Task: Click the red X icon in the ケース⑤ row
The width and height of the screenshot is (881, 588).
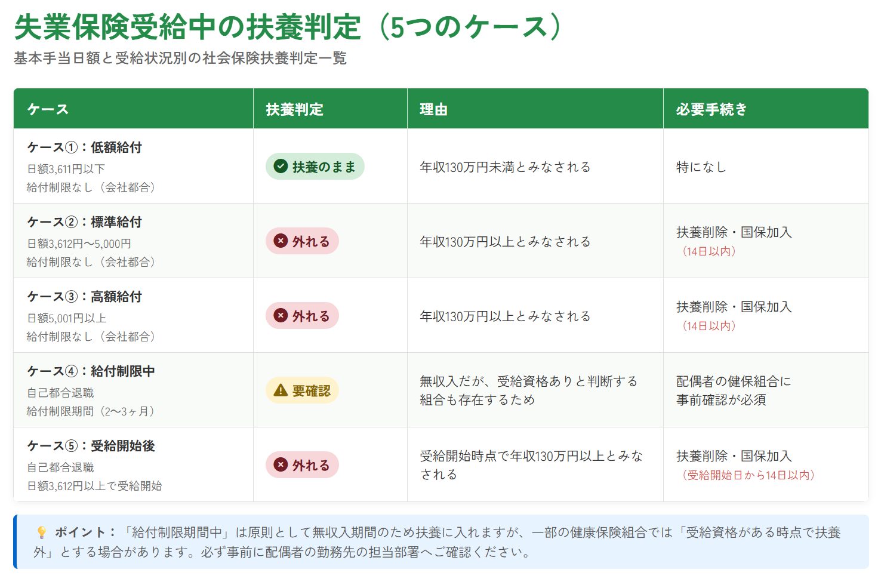Action: (x=281, y=465)
